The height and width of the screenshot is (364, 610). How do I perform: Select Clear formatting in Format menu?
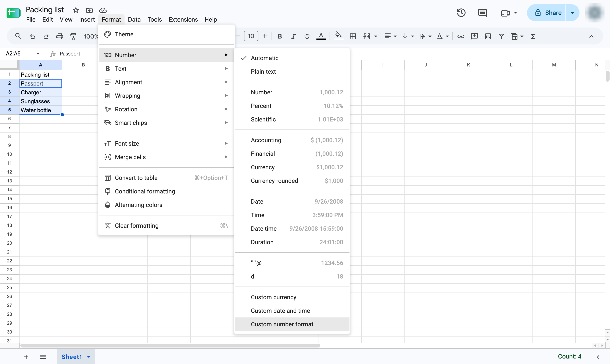tap(166, 225)
